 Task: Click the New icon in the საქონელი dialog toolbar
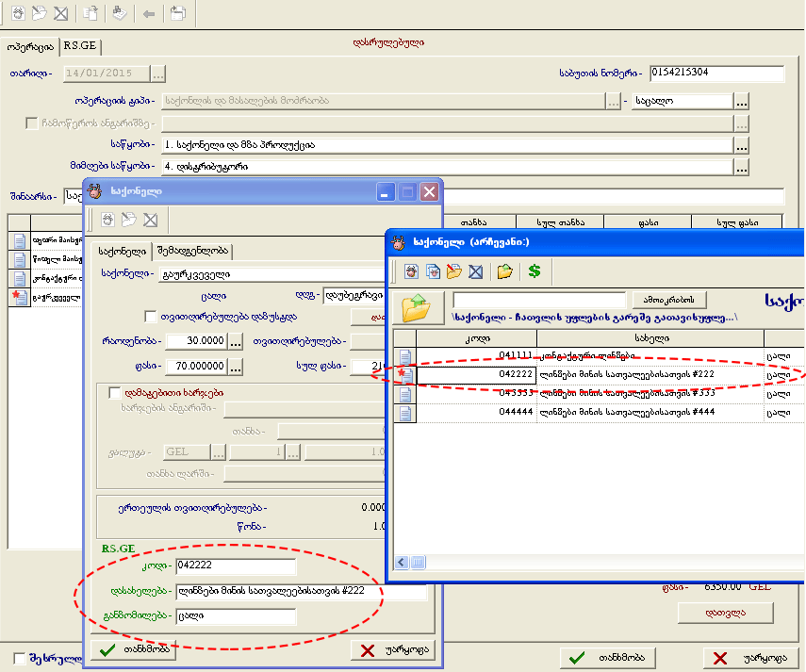pyautogui.click(x=107, y=220)
